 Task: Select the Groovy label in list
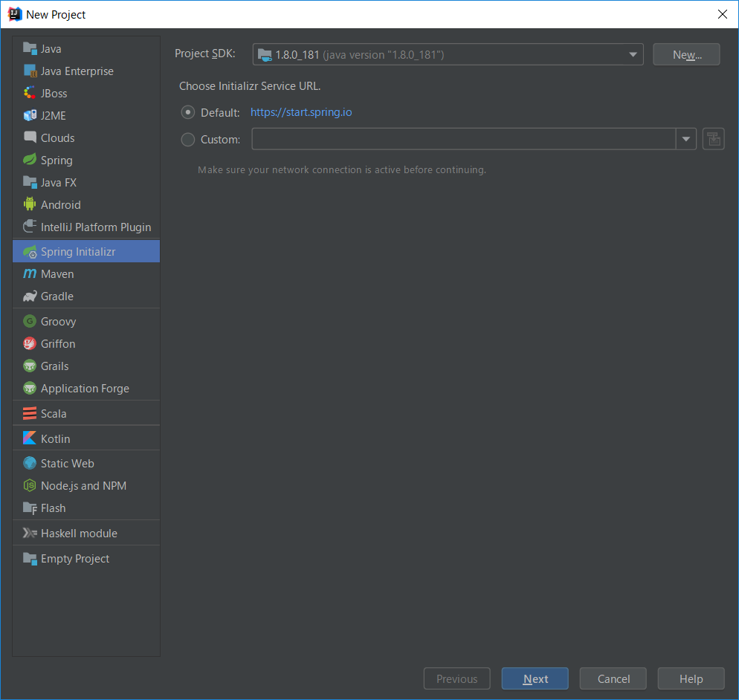click(59, 322)
